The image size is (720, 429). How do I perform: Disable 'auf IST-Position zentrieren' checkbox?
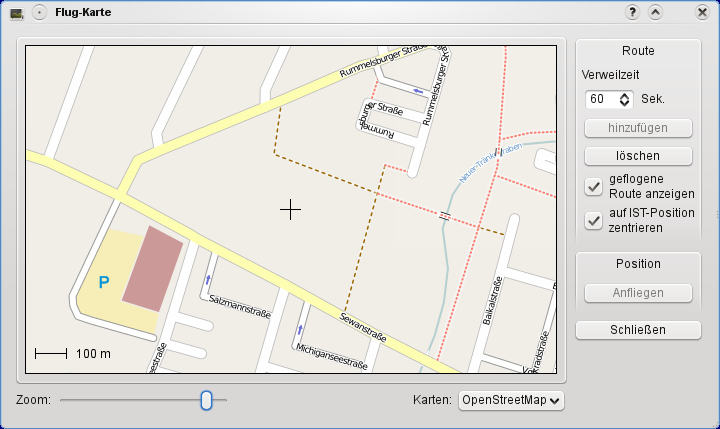point(593,219)
